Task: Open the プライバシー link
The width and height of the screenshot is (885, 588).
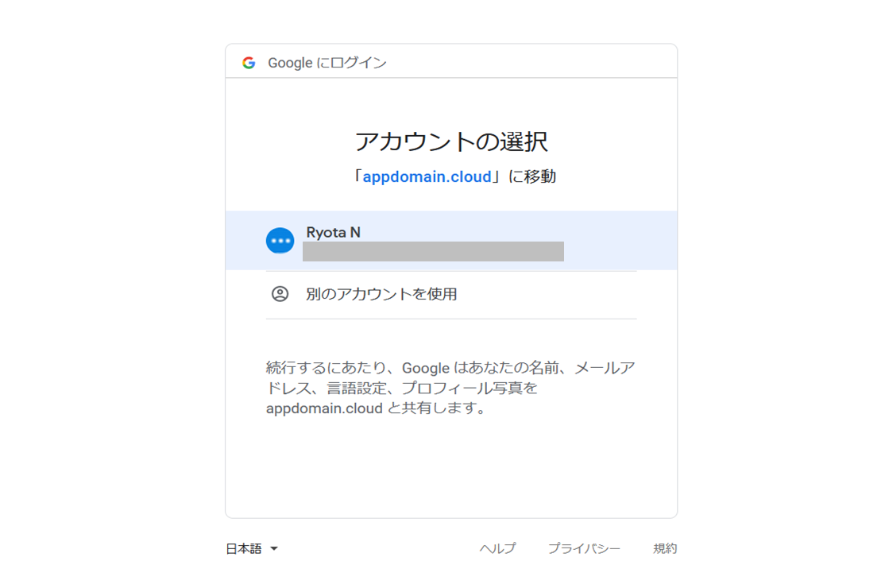Action: (584, 549)
